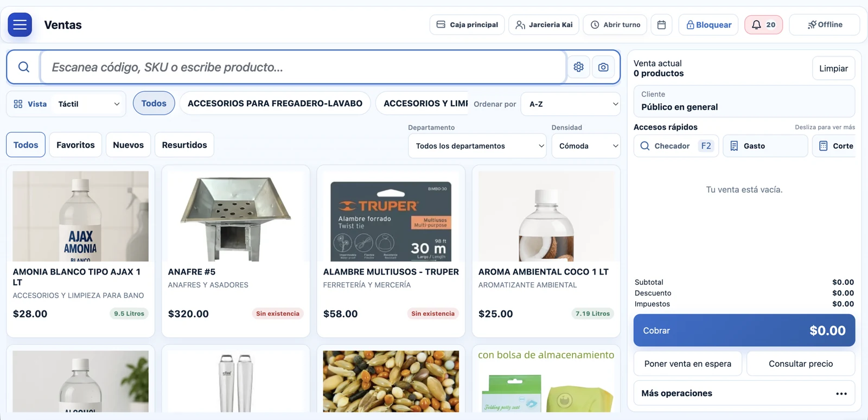Click the Bloquear lock button
868x420 pixels.
(709, 25)
